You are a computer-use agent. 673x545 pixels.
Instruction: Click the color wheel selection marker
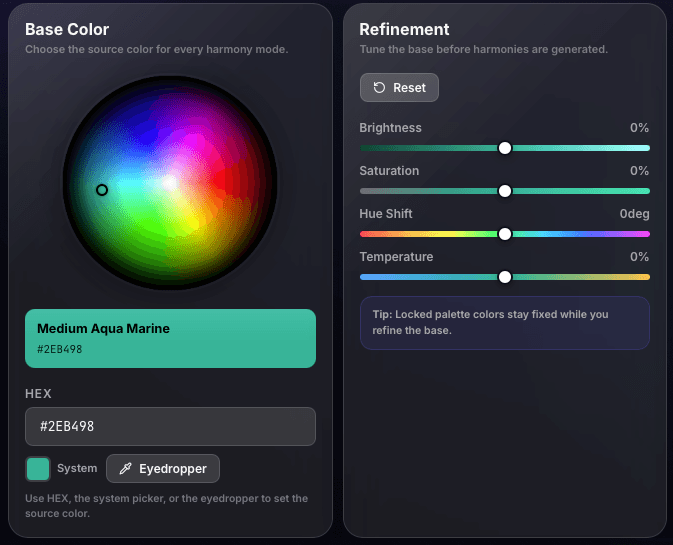[102, 190]
